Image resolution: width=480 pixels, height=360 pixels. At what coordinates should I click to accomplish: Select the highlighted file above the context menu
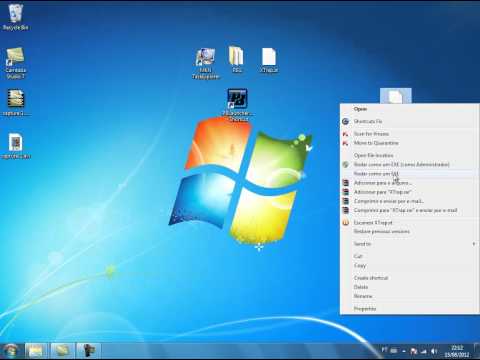click(x=396, y=96)
